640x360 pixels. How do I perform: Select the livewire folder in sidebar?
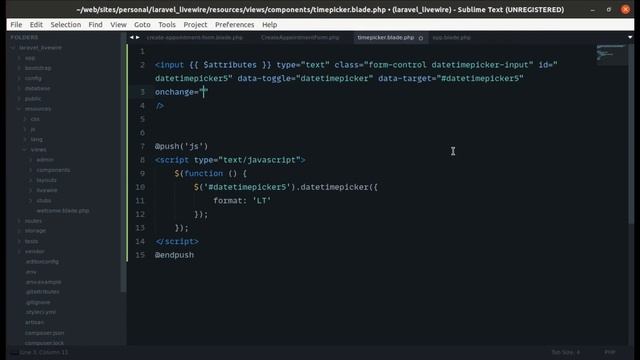tap(47, 191)
